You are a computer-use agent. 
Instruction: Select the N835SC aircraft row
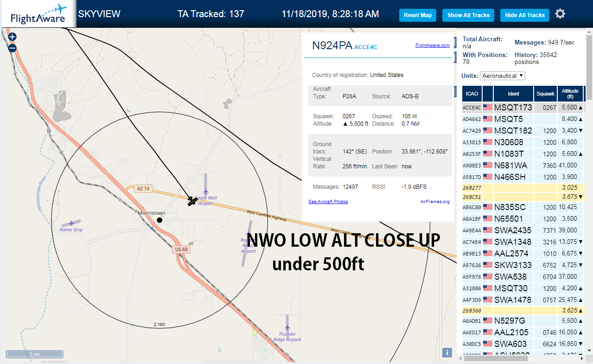523,207
